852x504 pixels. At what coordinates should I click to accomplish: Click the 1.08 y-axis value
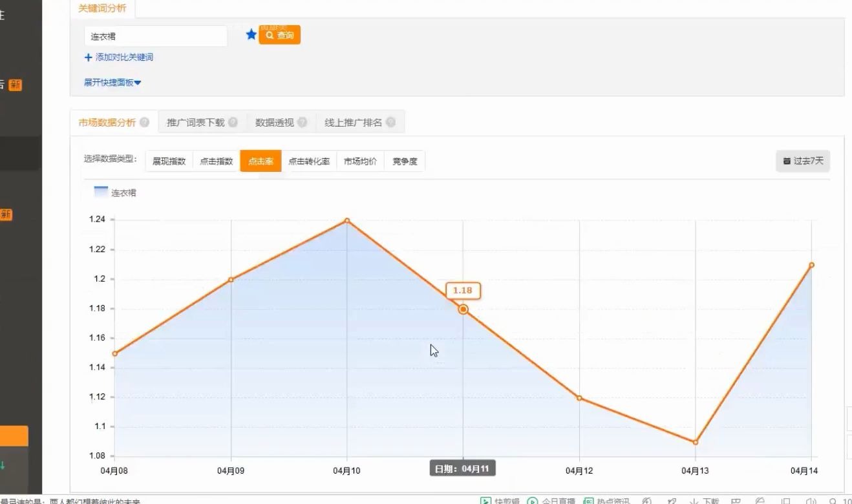pyautogui.click(x=97, y=456)
